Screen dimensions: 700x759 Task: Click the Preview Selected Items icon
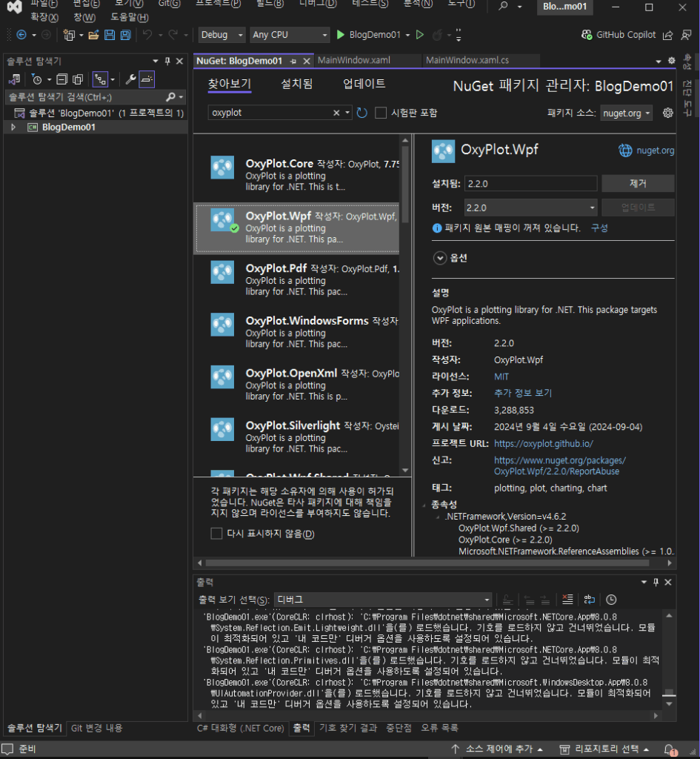[147, 79]
